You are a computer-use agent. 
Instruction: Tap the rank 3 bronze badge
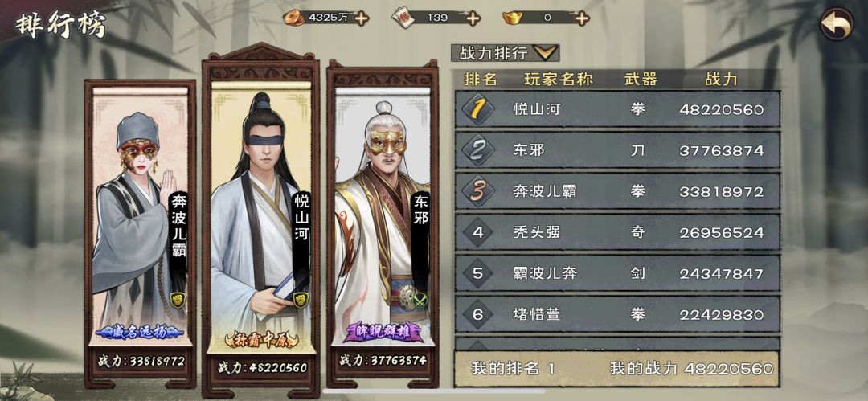pos(477,191)
